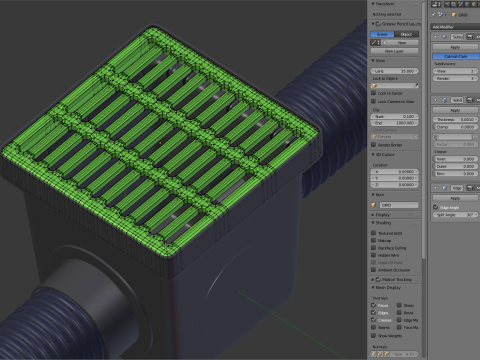Collapse the Mesh Display panel
The width and height of the screenshot is (480, 360).
[373, 287]
